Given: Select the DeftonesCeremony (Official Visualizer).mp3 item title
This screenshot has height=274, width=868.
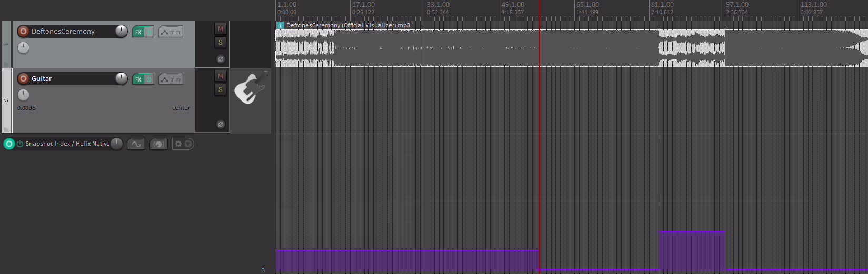Looking at the screenshot, I should click(x=348, y=25).
